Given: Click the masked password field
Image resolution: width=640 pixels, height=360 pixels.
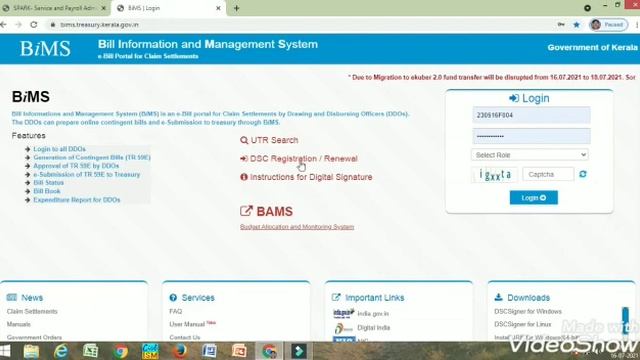Looking at the screenshot, I should [531, 136].
